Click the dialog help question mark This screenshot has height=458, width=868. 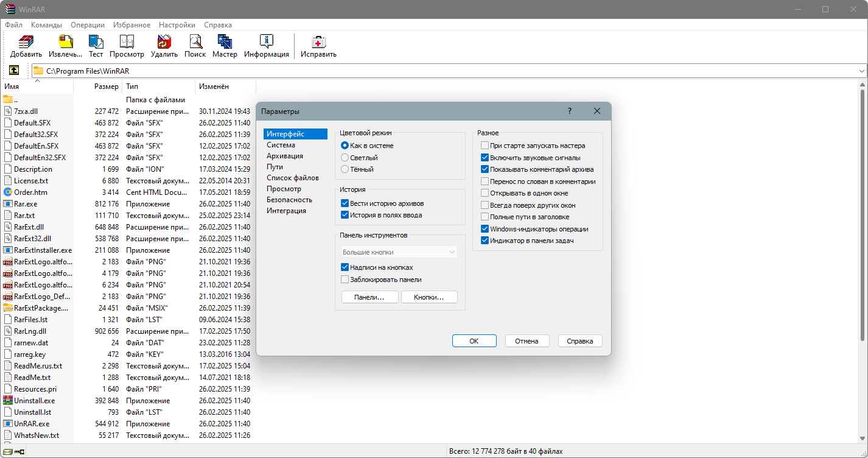[570, 111]
